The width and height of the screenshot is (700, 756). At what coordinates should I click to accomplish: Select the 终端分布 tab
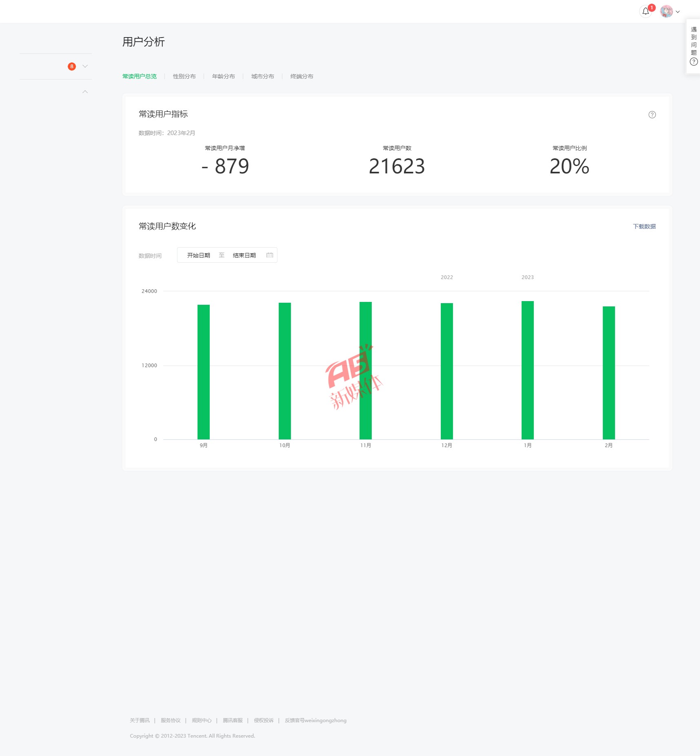(x=302, y=76)
